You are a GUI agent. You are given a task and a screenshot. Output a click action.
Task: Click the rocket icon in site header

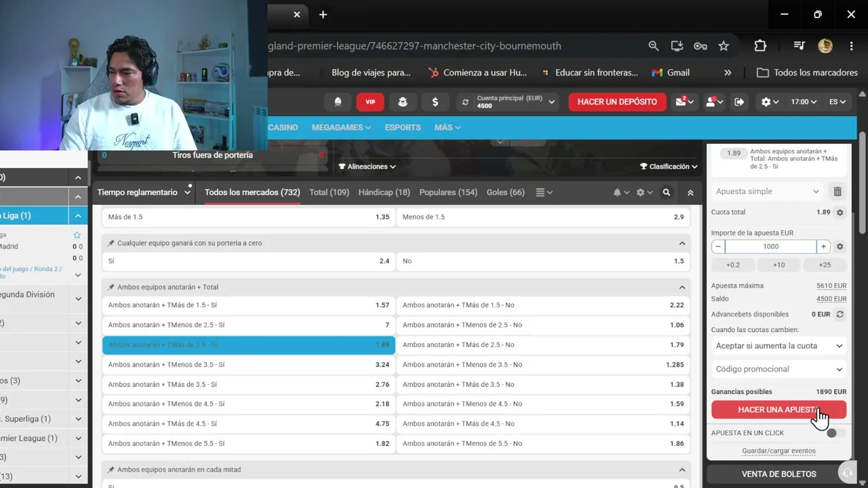click(x=338, y=102)
